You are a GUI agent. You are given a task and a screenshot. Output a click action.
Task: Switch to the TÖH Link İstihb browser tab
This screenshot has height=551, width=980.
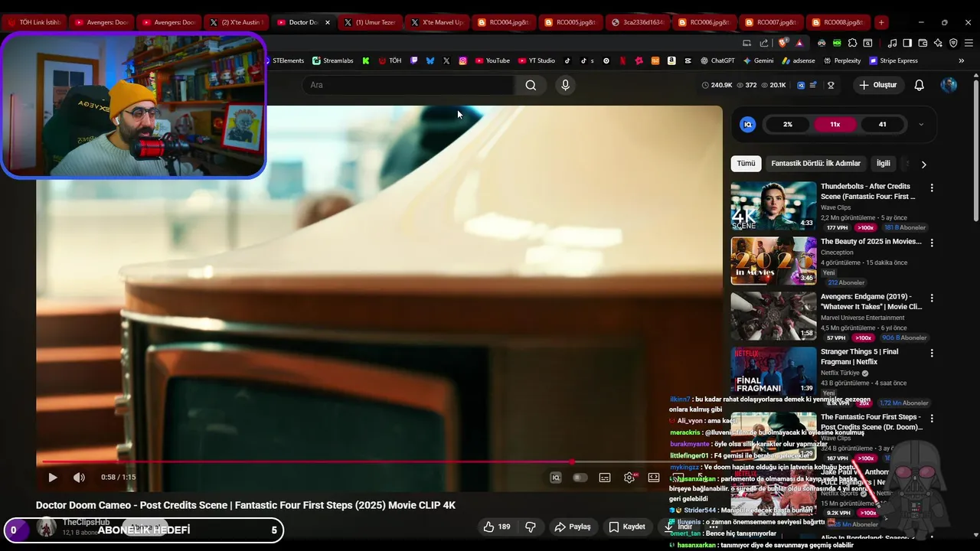(33, 22)
